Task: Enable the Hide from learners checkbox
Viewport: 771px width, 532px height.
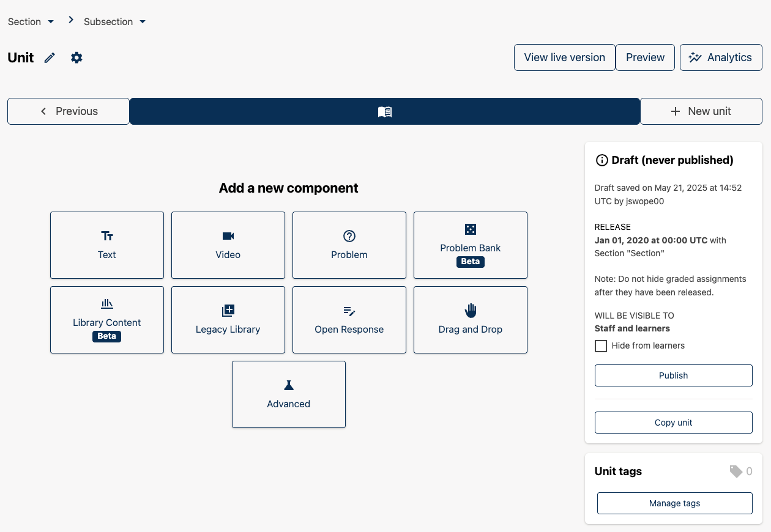Action: pos(601,346)
